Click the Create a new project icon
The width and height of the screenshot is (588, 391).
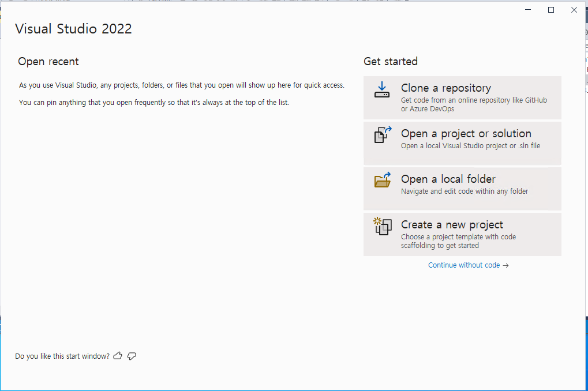coord(383,226)
